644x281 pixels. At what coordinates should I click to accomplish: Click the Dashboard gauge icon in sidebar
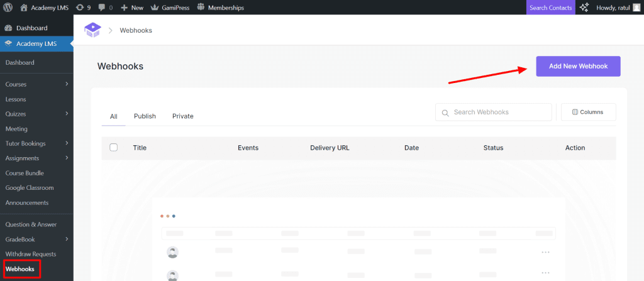tap(8, 28)
